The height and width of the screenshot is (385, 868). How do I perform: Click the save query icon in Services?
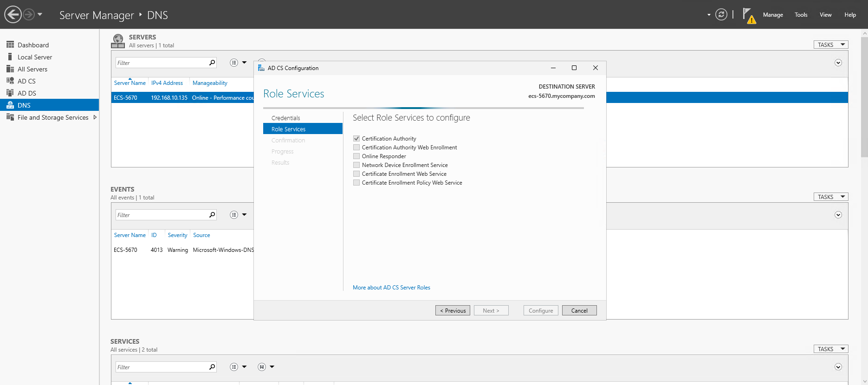(x=262, y=367)
